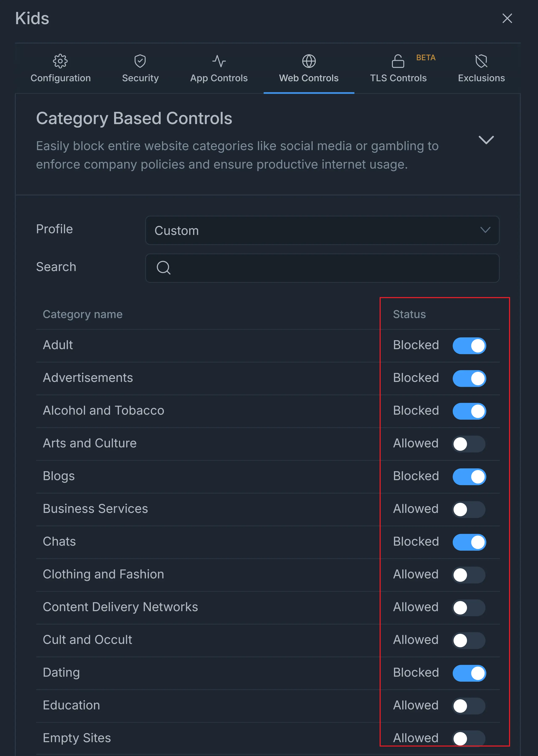Block the Business Services category
538x756 pixels.
point(469,509)
